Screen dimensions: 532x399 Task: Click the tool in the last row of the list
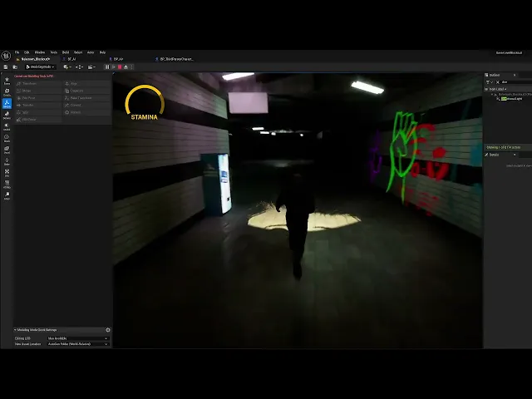[x=37, y=120]
